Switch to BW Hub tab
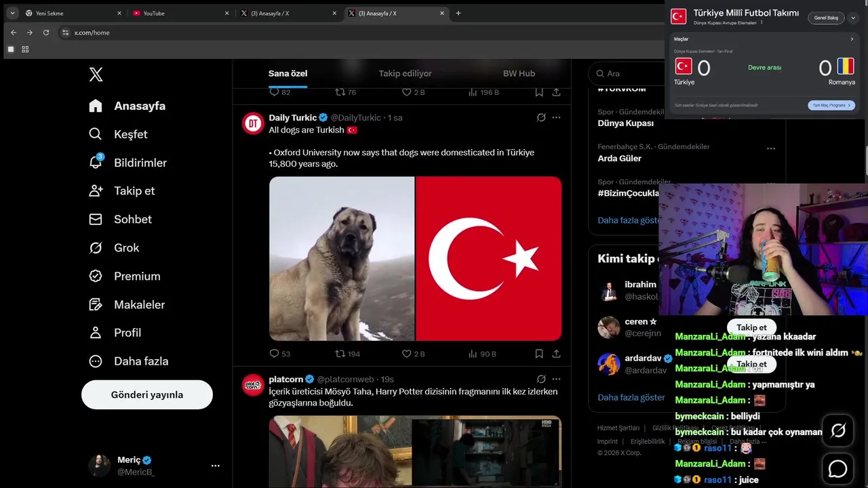 tap(519, 73)
